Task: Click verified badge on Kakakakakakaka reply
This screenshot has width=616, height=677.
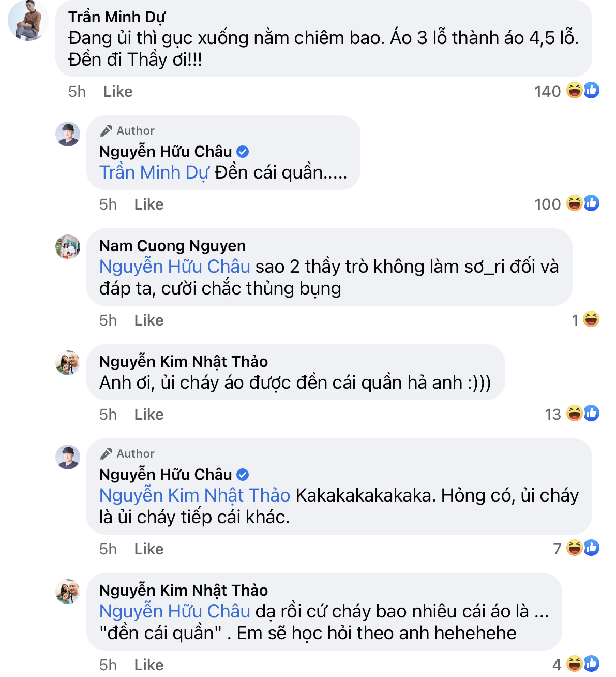Action: click(x=243, y=475)
